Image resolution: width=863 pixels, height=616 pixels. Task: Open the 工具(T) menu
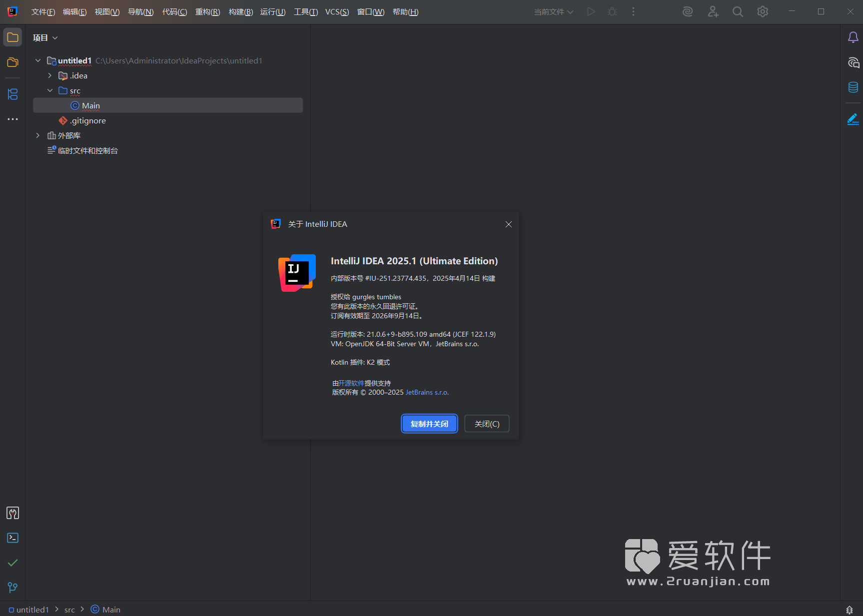point(306,12)
